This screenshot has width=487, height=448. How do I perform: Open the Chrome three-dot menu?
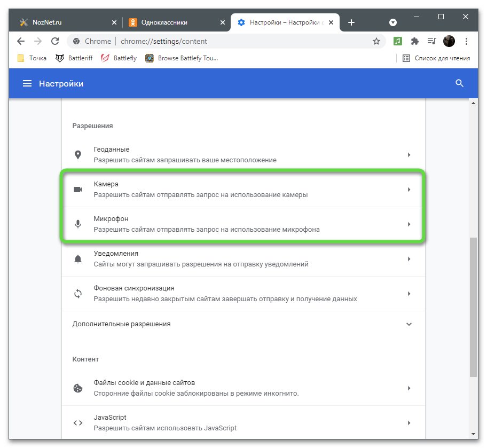[x=467, y=41]
